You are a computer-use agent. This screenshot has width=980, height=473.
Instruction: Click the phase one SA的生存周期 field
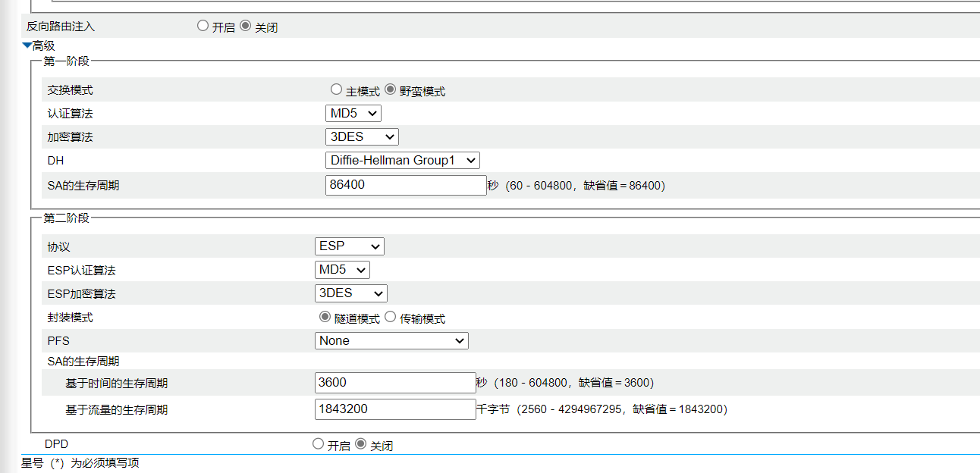[x=406, y=185]
